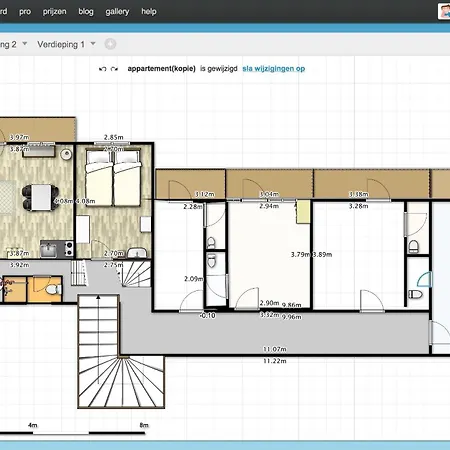The width and height of the screenshot is (450, 450).
Task: Open the prijzen menu item
Action: (54, 12)
